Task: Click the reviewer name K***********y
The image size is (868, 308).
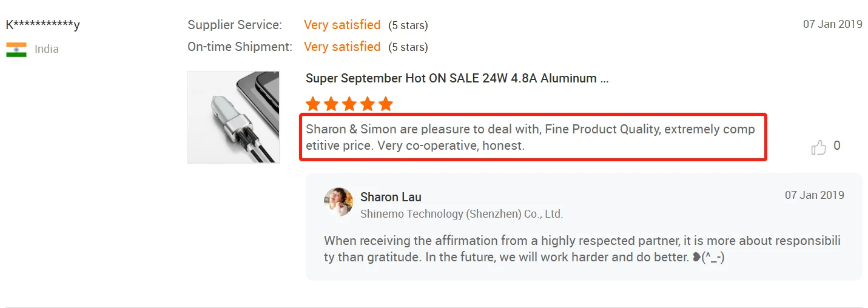Action: click(42, 25)
